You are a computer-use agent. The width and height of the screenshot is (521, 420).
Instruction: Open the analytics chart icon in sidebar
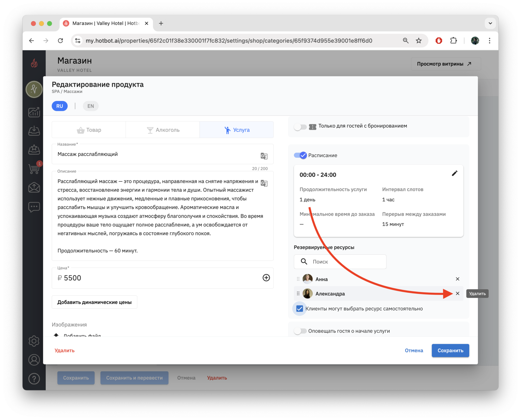pos(34,112)
